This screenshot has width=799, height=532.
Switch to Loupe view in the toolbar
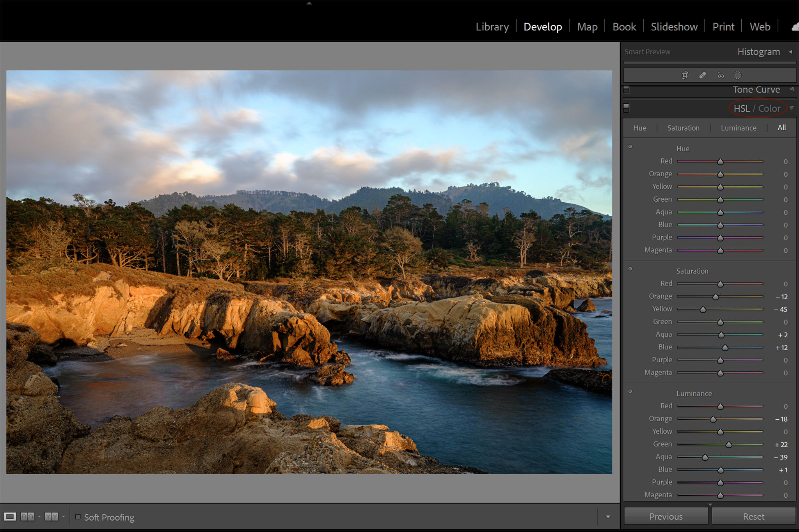(x=10, y=517)
